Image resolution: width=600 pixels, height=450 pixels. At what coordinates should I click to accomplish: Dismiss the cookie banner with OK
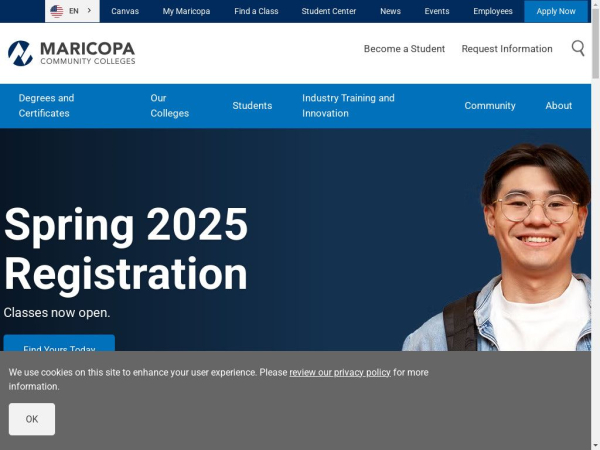click(32, 419)
